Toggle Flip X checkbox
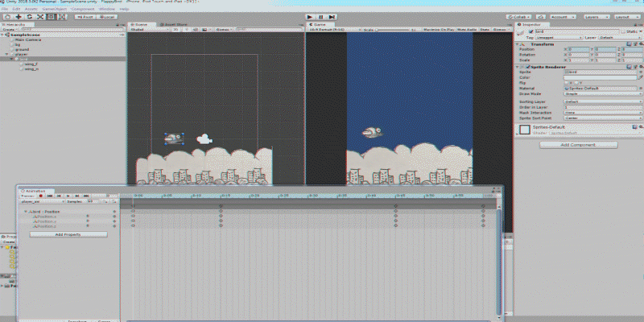 (x=566, y=83)
